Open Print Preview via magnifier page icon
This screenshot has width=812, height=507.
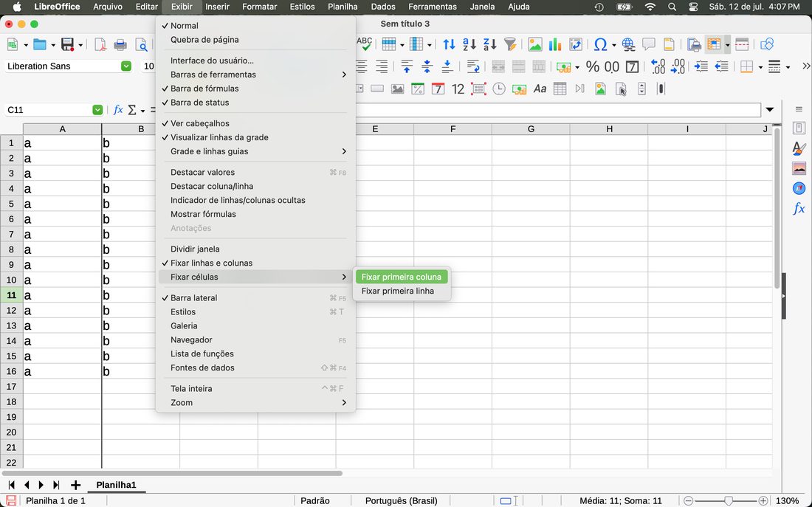click(x=141, y=44)
